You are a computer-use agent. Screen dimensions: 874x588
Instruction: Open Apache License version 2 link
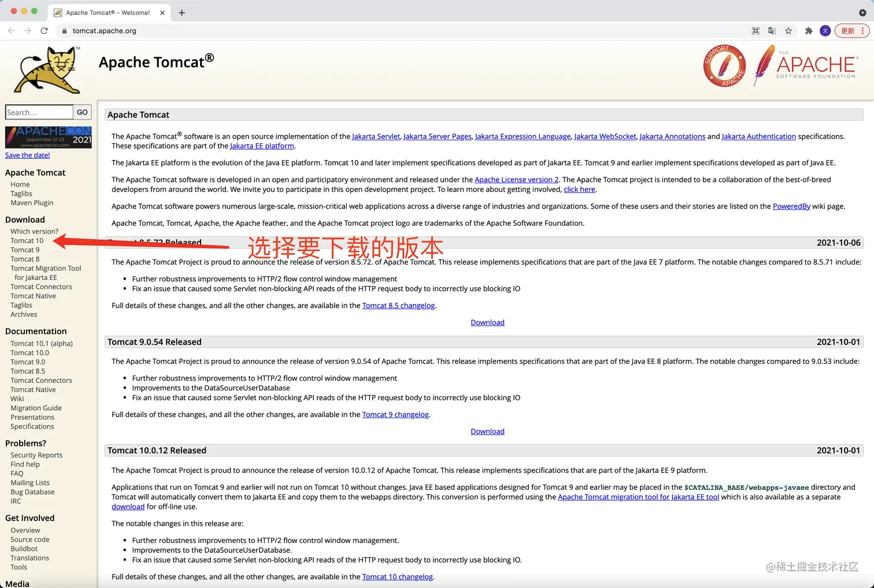coord(517,180)
